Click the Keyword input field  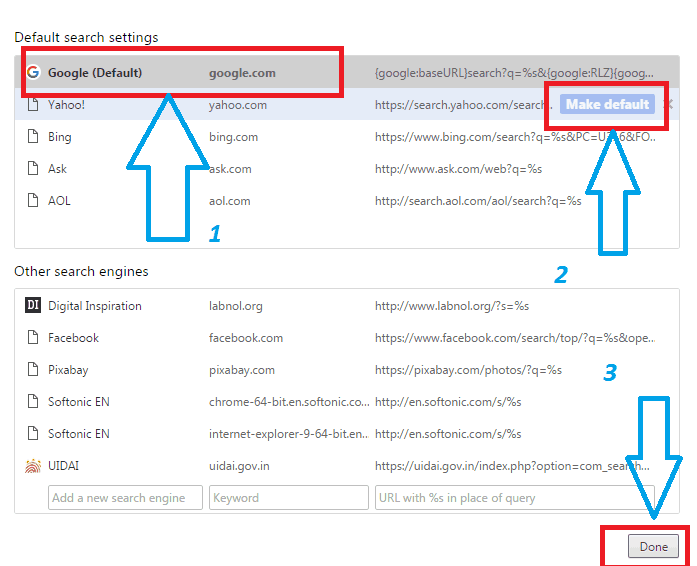click(x=289, y=498)
